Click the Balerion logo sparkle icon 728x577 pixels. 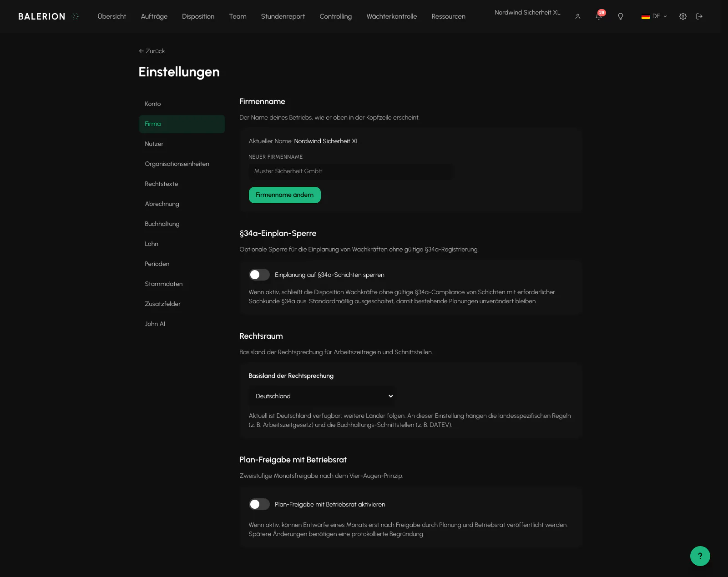point(75,16)
